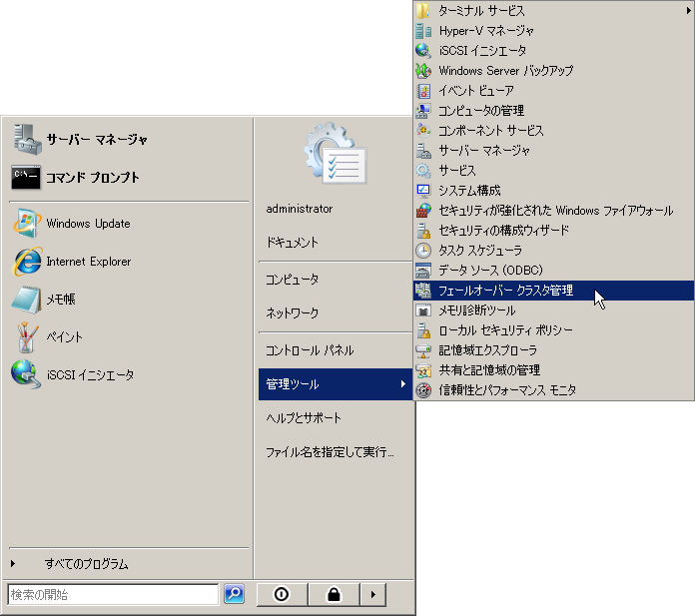
Task: Open iSCSI イニシエータ in left pane
Action: coord(26,375)
